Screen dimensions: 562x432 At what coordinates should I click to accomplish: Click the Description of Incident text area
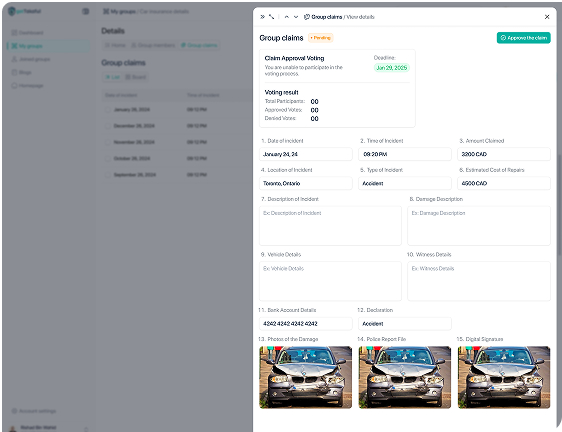(x=330, y=226)
